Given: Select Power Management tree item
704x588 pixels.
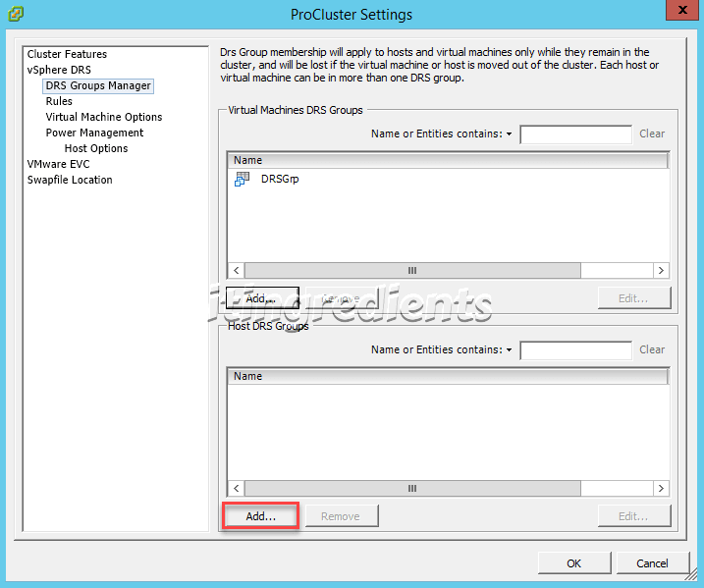Looking at the screenshot, I should click(x=94, y=133).
